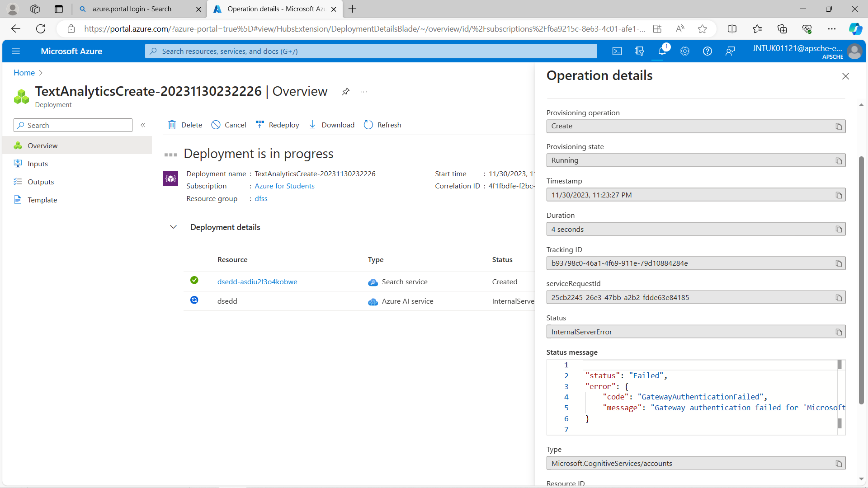The height and width of the screenshot is (488, 868).
Task: Close the Operation details panel
Action: coord(845,76)
